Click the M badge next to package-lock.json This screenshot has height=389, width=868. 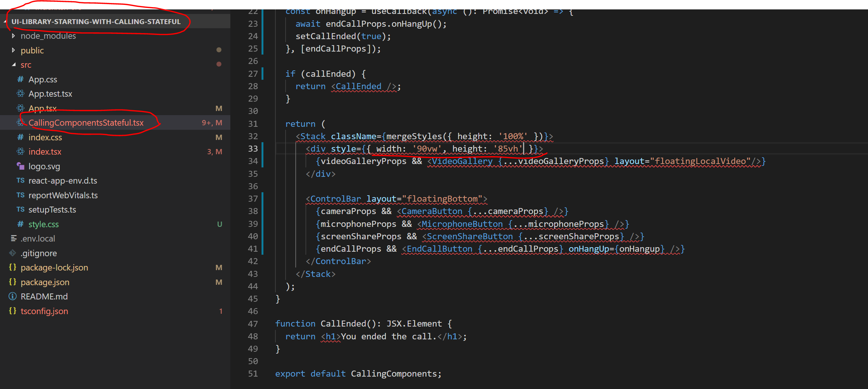[219, 267]
